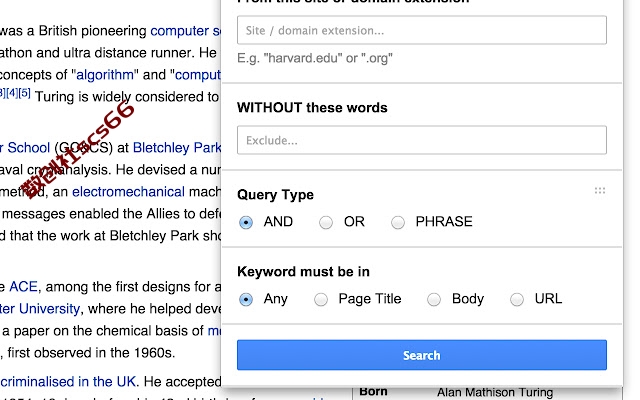Select the AND query type radio button
The height and width of the screenshot is (400, 640).
(246, 222)
